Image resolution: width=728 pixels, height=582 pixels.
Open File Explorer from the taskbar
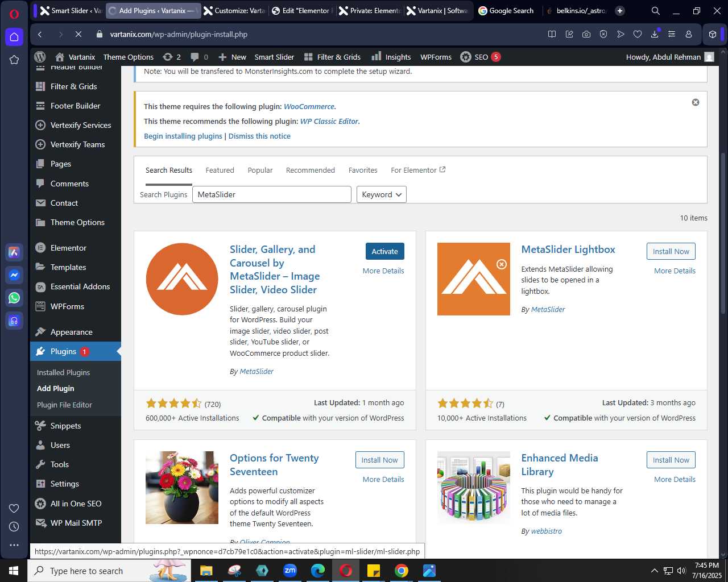click(x=206, y=571)
